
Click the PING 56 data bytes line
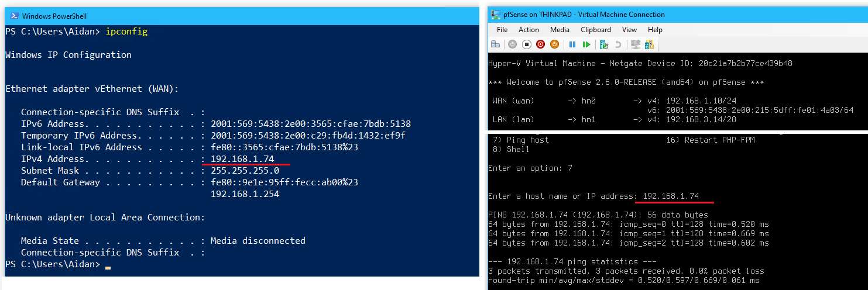click(598, 215)
